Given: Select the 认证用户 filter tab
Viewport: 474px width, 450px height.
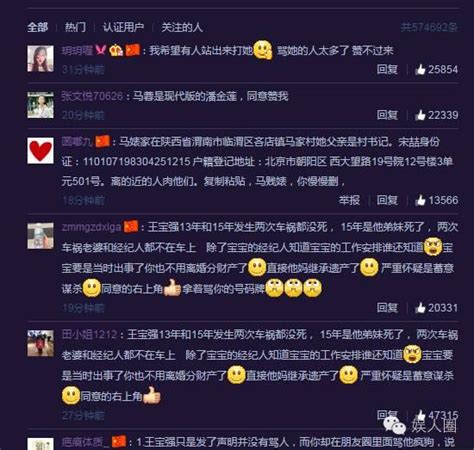Looking at the screenshot, I should [x=123, y=27].
